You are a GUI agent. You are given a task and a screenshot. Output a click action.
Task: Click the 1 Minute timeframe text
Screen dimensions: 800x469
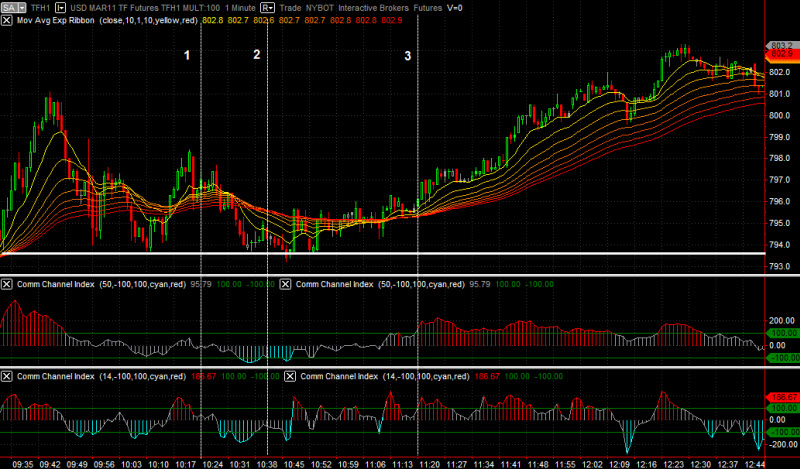click(x=239, y=6)
